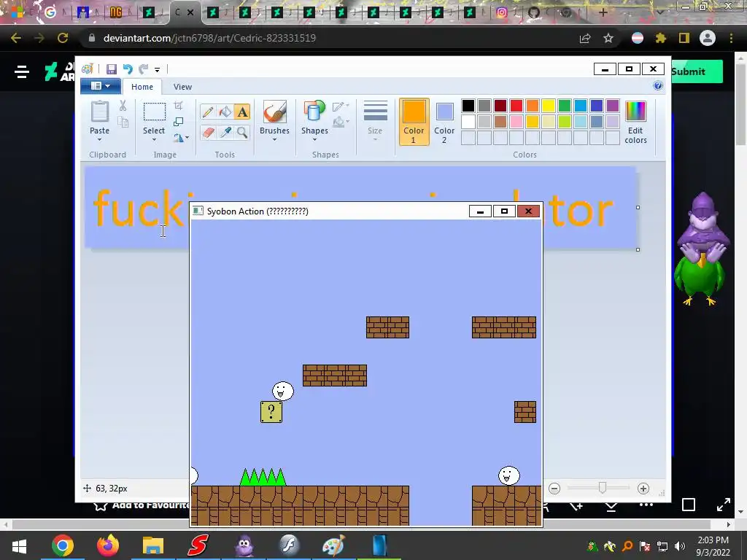Select the Text tool in Paint

pos(242,112)
